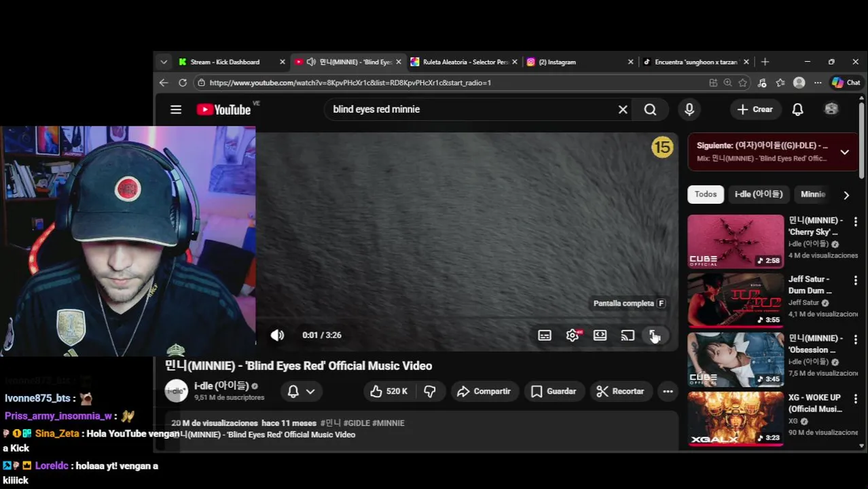Open the account avatar menu
The width and height of the screenshot is (868, 489).
831,109
